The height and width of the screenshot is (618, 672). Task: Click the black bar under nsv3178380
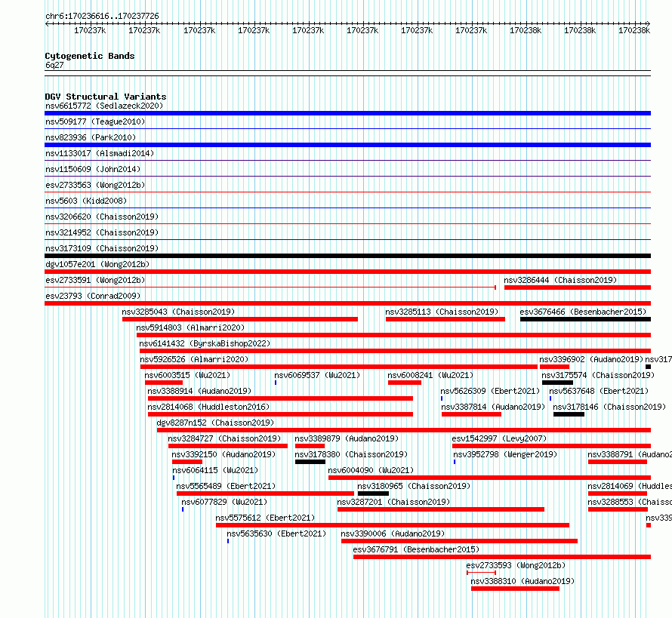pos(310,462)
